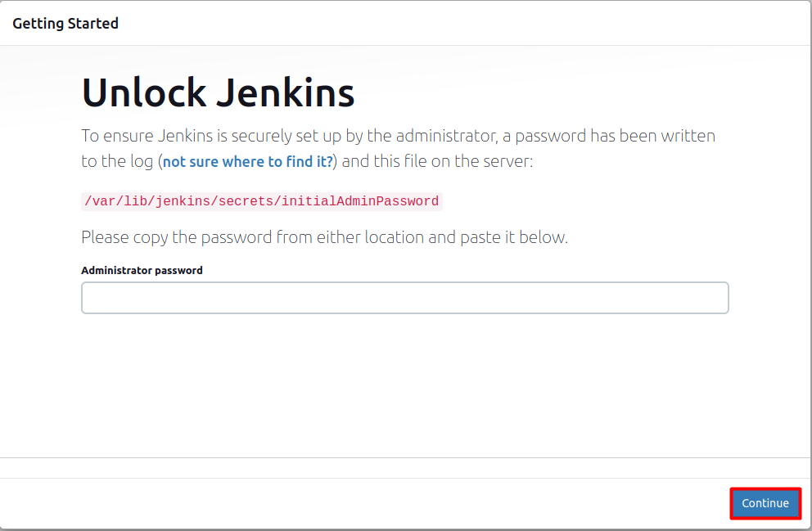Viewport: 812px width, 531px height.
Task: Focus the Administrator password field
Action: (404, 298)
